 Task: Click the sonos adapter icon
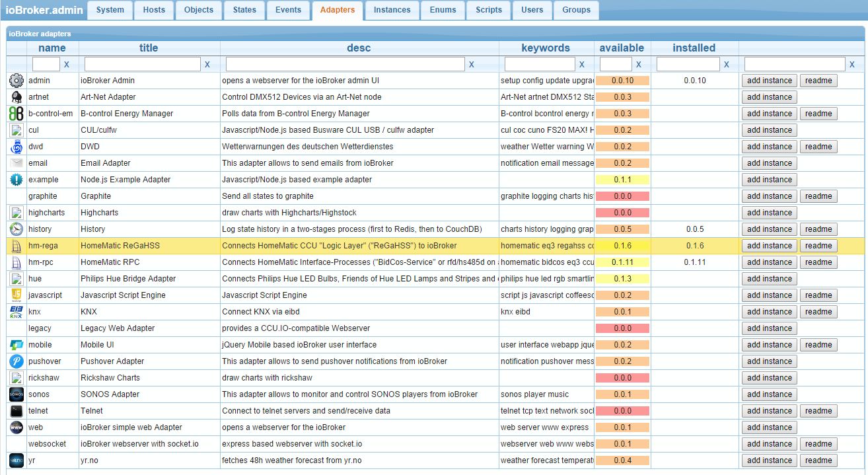click(x=17, y=394)
